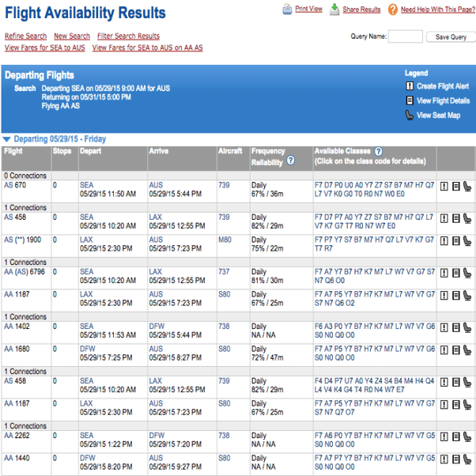Open seat map icon for AS (**) 1900
476x476 pixels.
tap(467, 240)
